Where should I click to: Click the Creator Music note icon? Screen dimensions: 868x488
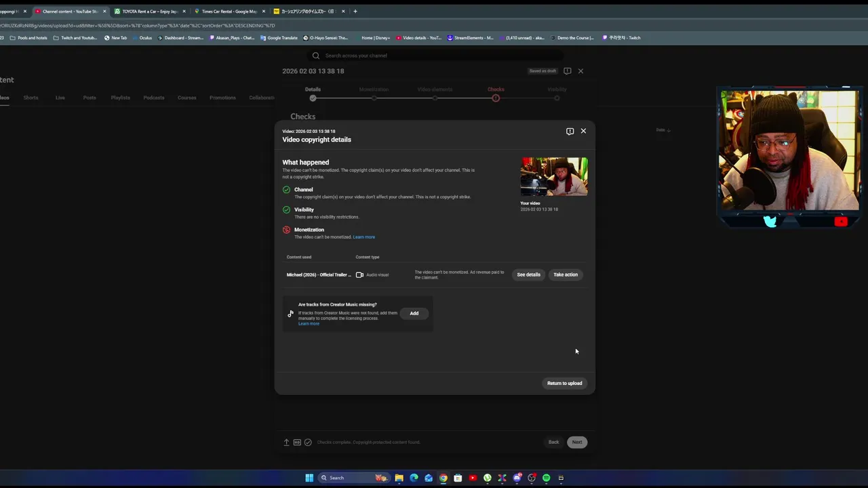pos(290,313)
